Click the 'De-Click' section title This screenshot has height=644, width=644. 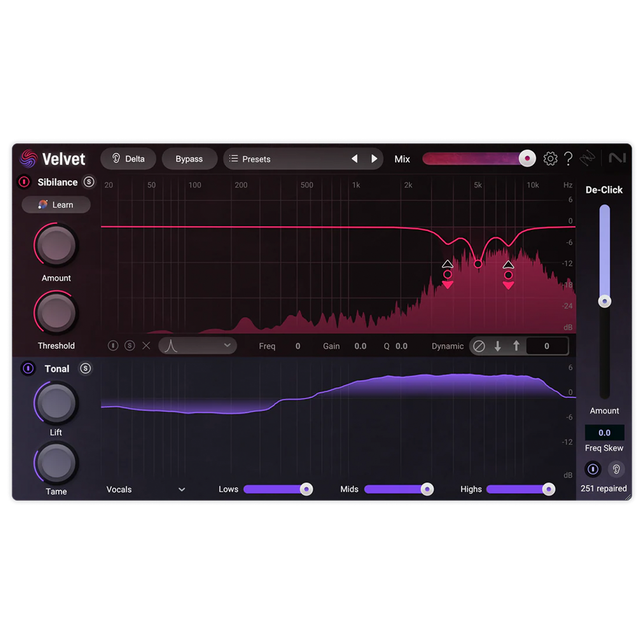(x=604, y=190)
